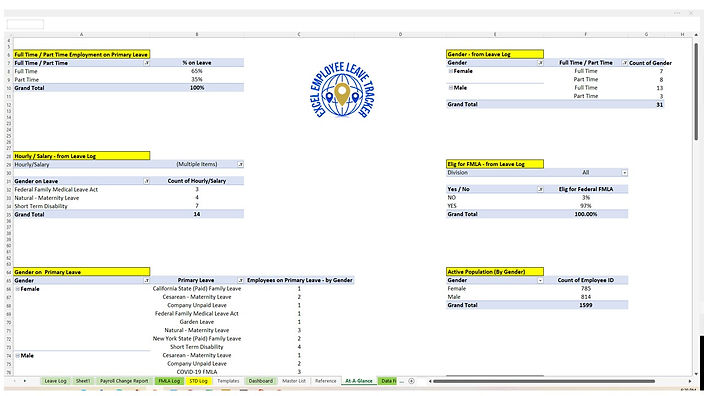
Task: Open Gender filter in Gender from Leave Log
Action: 540,63
